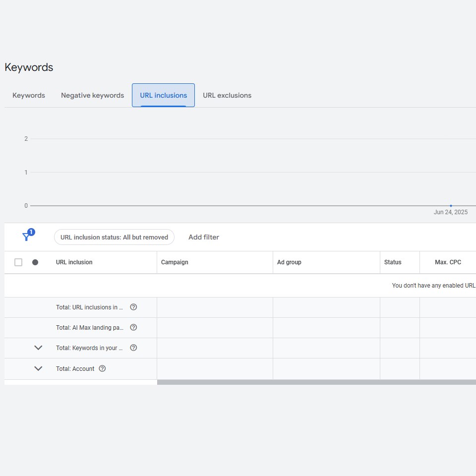
Task: Click the help icon for Total: Keywords in your
Action: 133,348
